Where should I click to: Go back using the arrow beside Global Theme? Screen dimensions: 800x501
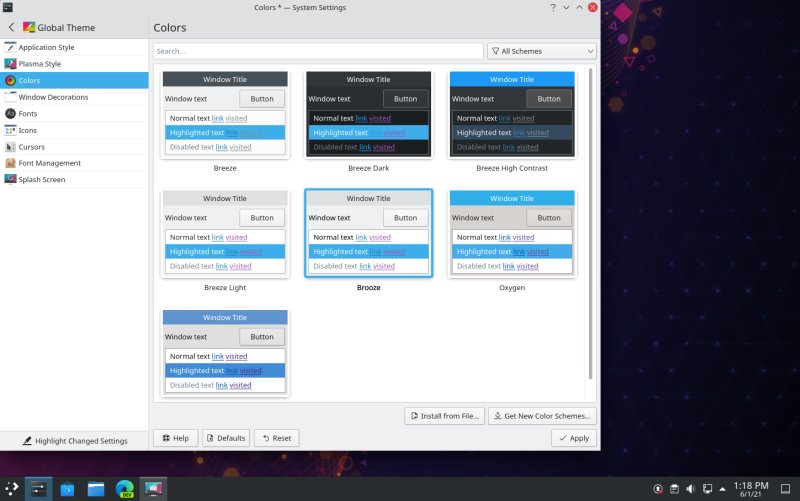point(11,28)
